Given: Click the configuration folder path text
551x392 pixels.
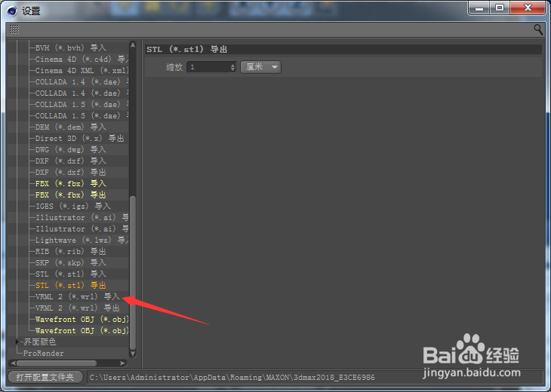Looking at the screenshot, I should click(x=232, y=377).
